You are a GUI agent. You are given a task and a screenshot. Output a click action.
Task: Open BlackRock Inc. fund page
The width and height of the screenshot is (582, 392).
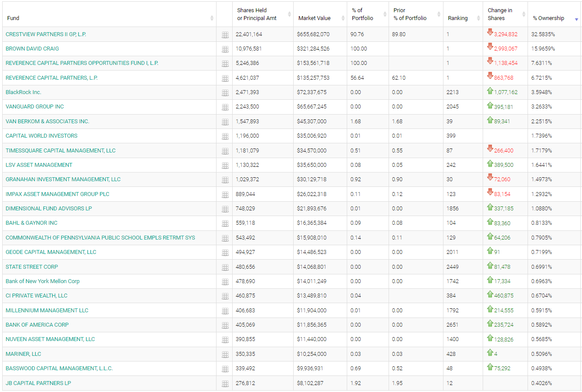tap(24, 92)
